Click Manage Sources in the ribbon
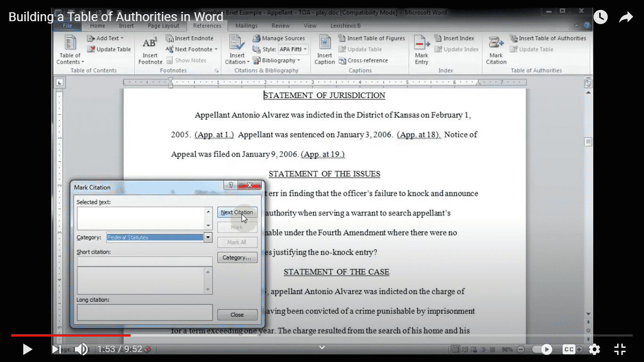 point(279,38)
